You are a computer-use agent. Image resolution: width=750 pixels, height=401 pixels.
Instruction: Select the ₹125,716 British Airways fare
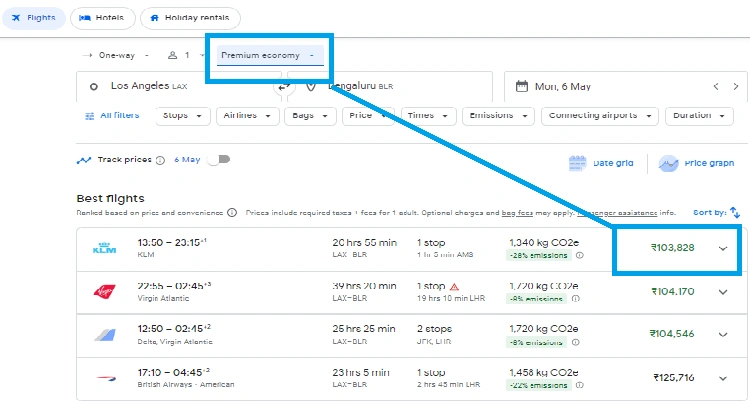pos(673,378)
